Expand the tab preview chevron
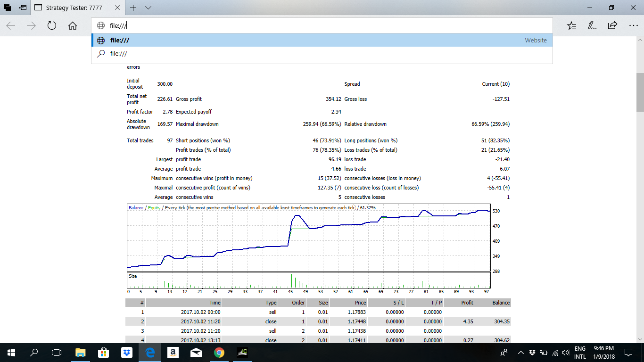The height and width of the screenshot is (362, 644). 148,8
